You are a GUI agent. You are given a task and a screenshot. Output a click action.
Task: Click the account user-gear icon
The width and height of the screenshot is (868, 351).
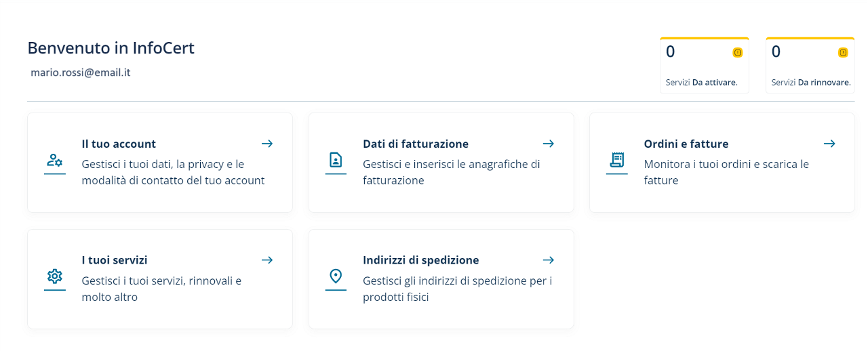coord(55,161)
